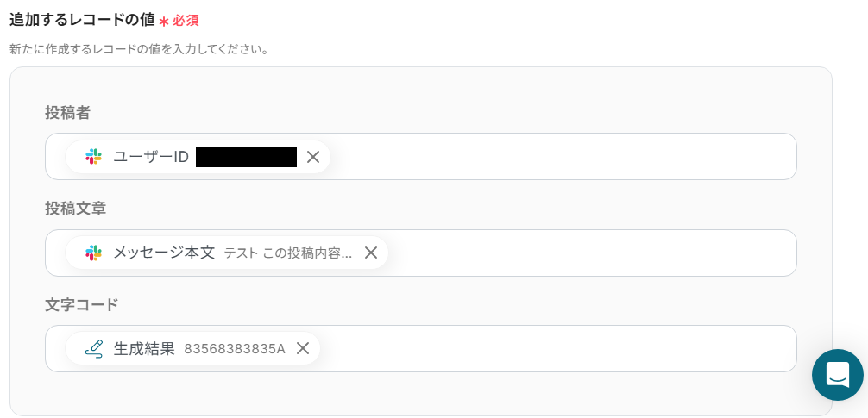Viewport: 868px width, 418px height.
Task: Click the テスト この投稿内容 preview text
Action: pos(287,253)
